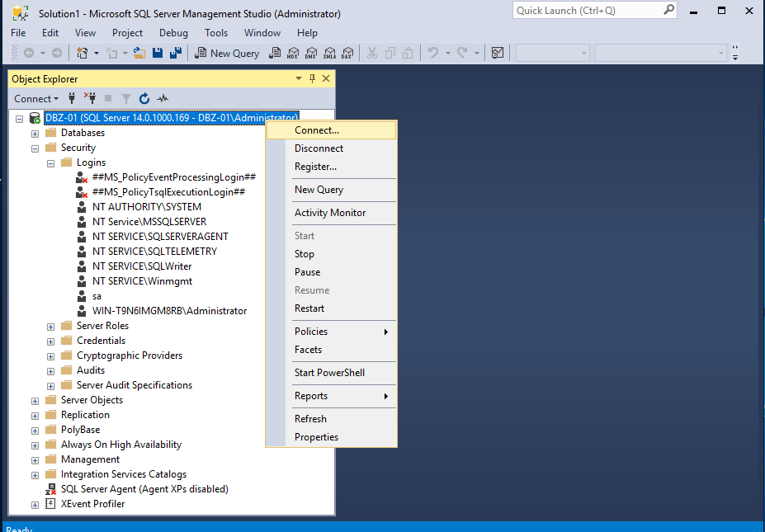
Task: Click the New Query toolbar button
Action: point(227,53)
